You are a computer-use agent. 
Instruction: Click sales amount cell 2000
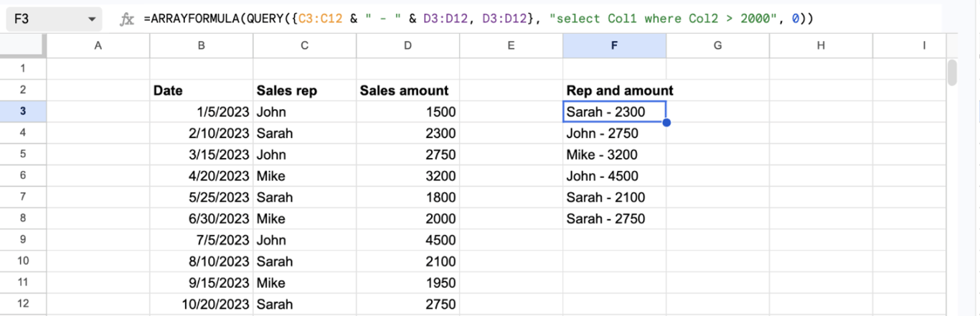click(x=408, y=218)
